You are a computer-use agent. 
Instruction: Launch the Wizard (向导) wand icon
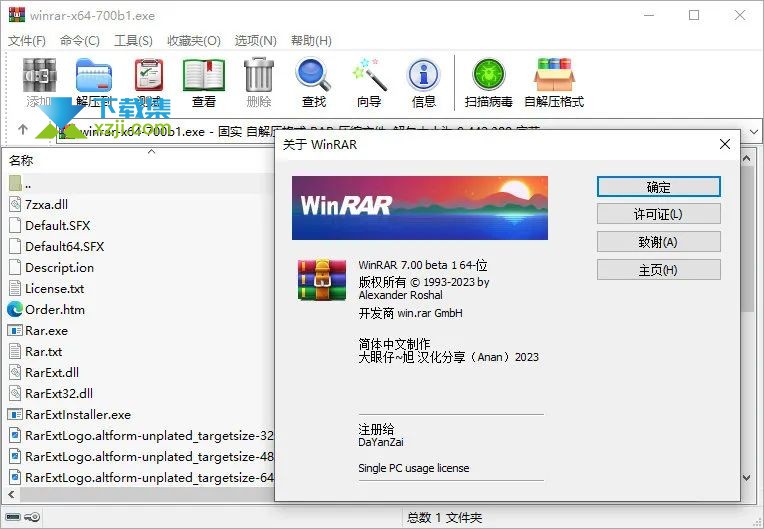tap(369, 78)
